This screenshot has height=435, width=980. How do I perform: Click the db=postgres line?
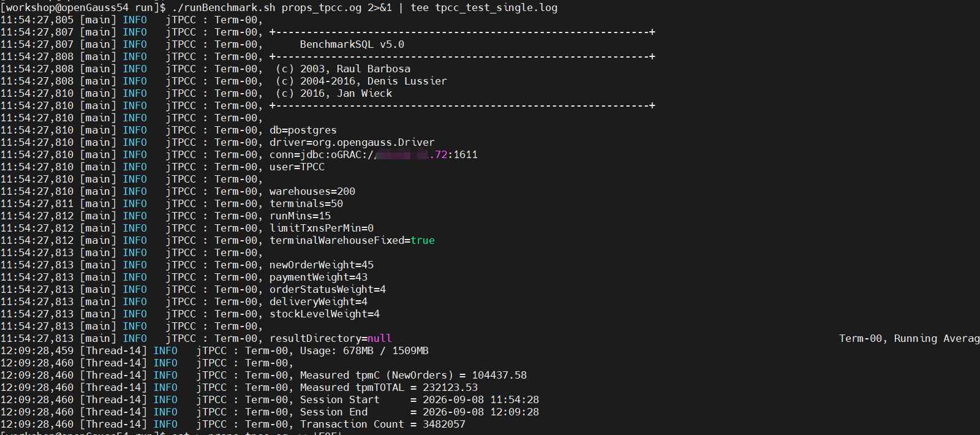303,130
